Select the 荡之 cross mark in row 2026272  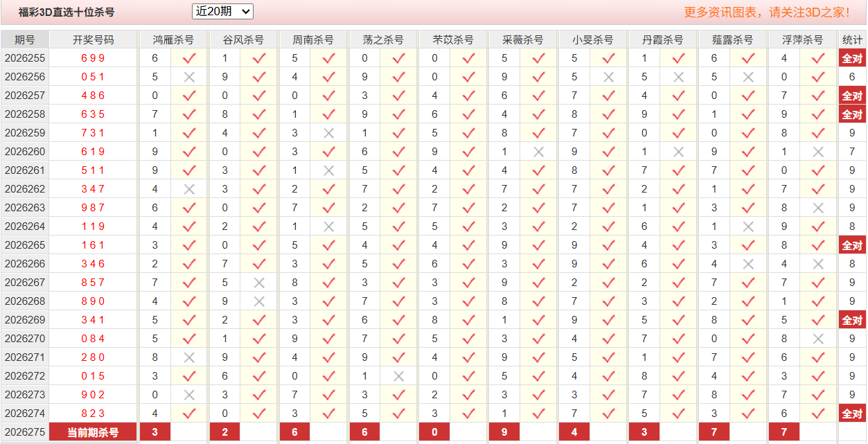click(399, 376)
